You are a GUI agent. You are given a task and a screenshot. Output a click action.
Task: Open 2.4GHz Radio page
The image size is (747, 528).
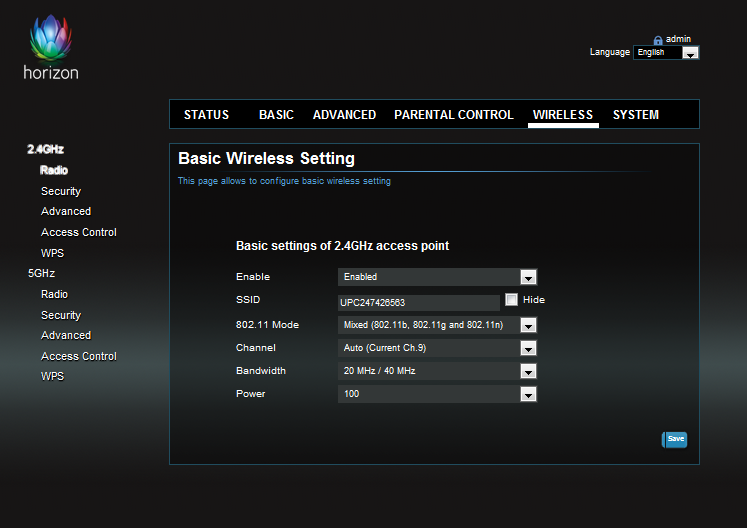pyautogui.click(x=54, y=170)
